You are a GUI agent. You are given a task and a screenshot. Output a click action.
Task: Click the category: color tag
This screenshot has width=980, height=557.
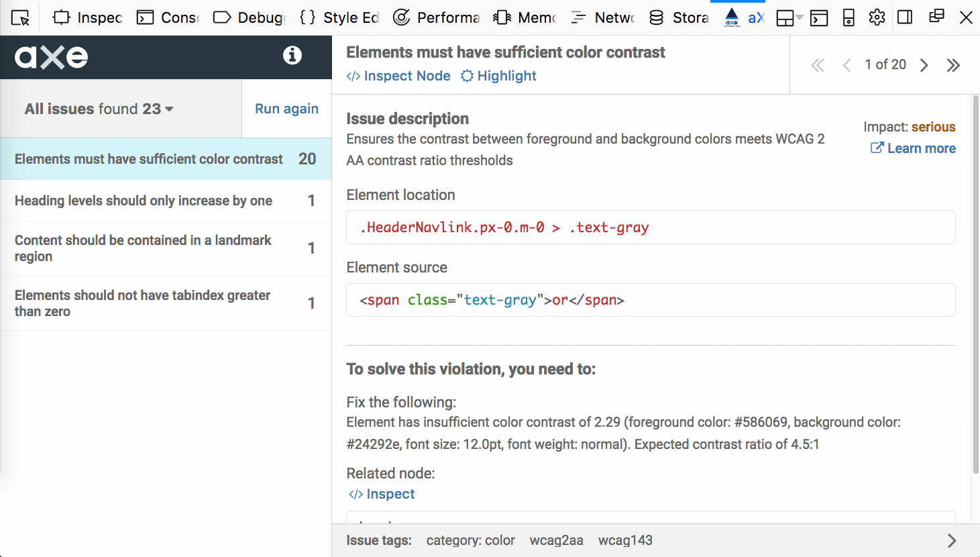point(470,540)
